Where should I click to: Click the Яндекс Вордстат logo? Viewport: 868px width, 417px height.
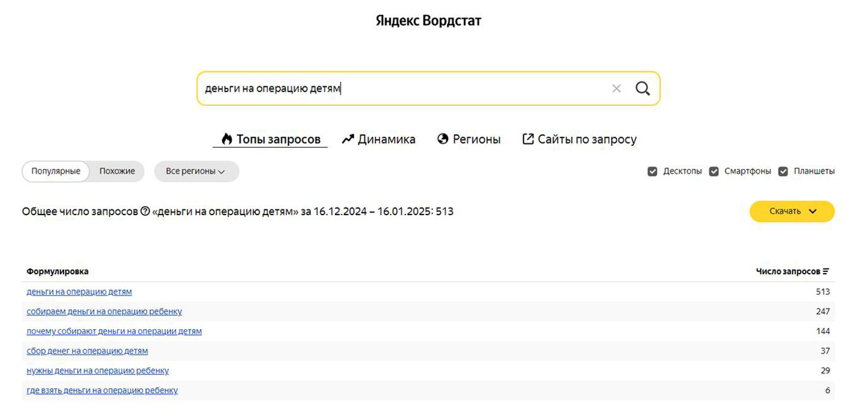pyautogui.click(x=428, y=21)
